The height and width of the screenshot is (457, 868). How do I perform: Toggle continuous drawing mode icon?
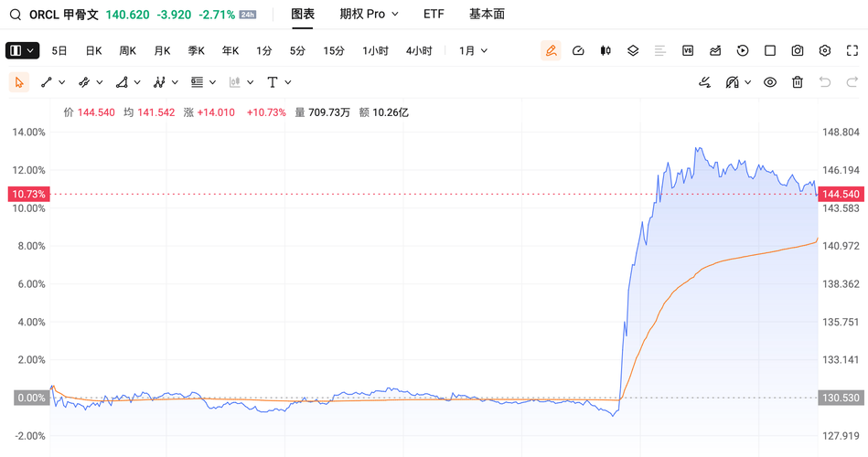point(704,82)
